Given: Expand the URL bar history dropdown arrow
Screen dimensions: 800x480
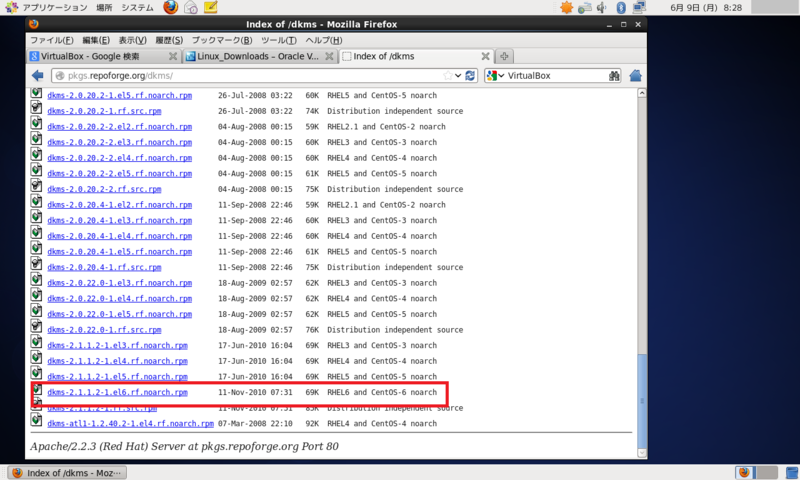Looking at the screenshot, I should pyautogui.click(x=458, y=75).
